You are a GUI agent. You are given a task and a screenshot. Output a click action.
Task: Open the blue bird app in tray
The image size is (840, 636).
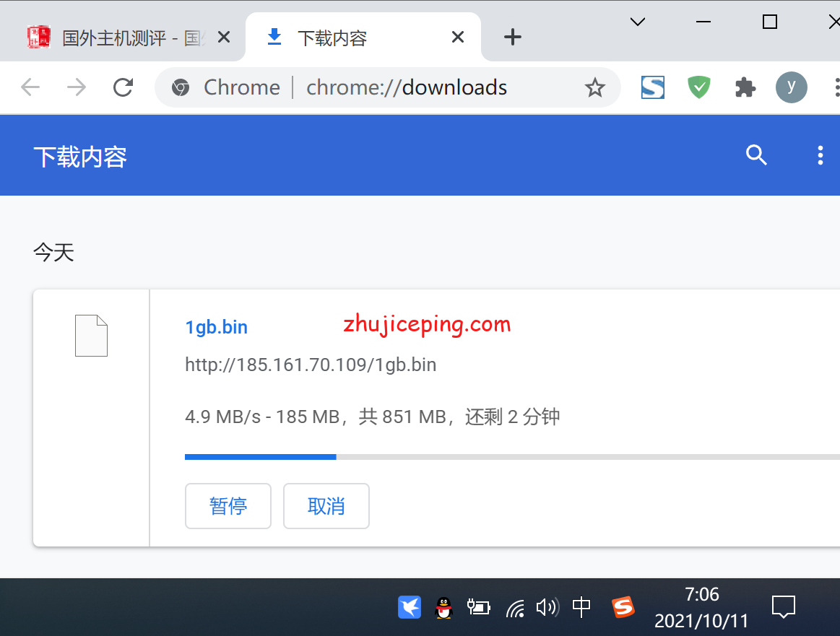click(410, 607)
